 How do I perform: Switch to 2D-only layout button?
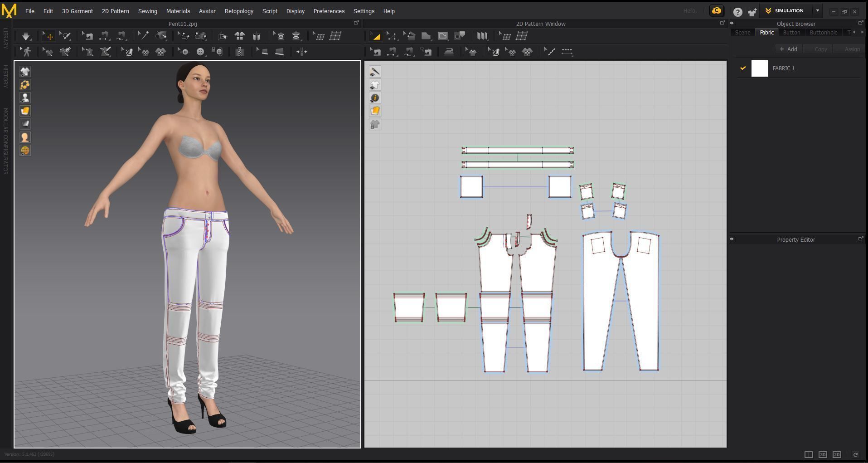[837, 454]
